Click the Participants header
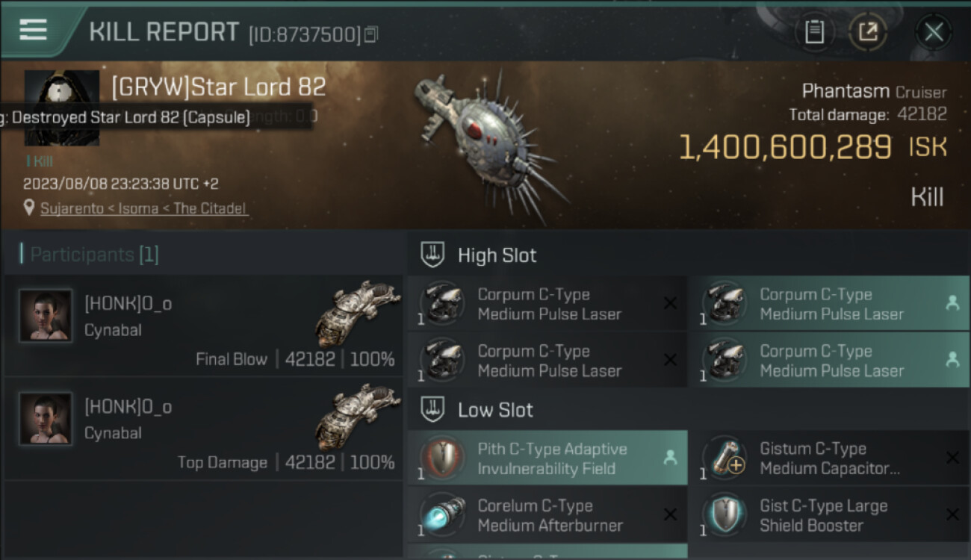Image resolution: width=971 pixels, height=560 pixels. [x=90, y=255]
